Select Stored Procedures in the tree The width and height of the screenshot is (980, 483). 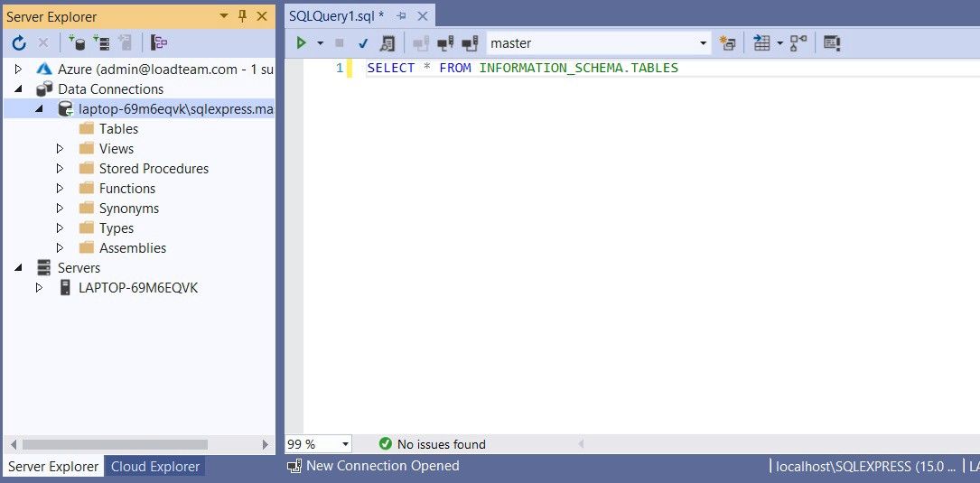(x=154, y=168)
